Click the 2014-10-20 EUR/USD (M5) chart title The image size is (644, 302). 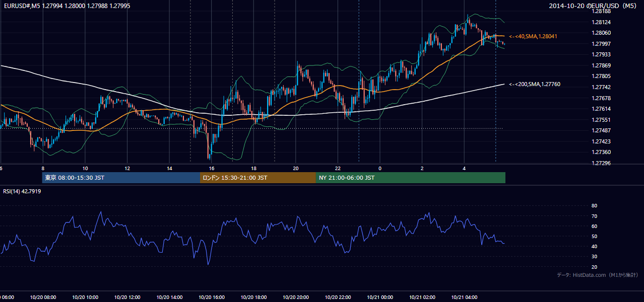coord(594,6)
